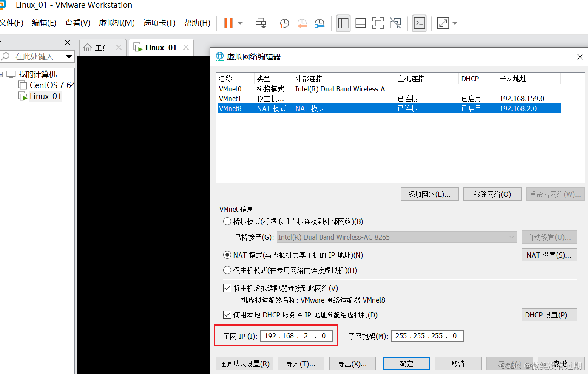Click the DHCP 设置(P)... button
This screenshot has height=374, width=588.
[549, 315]
